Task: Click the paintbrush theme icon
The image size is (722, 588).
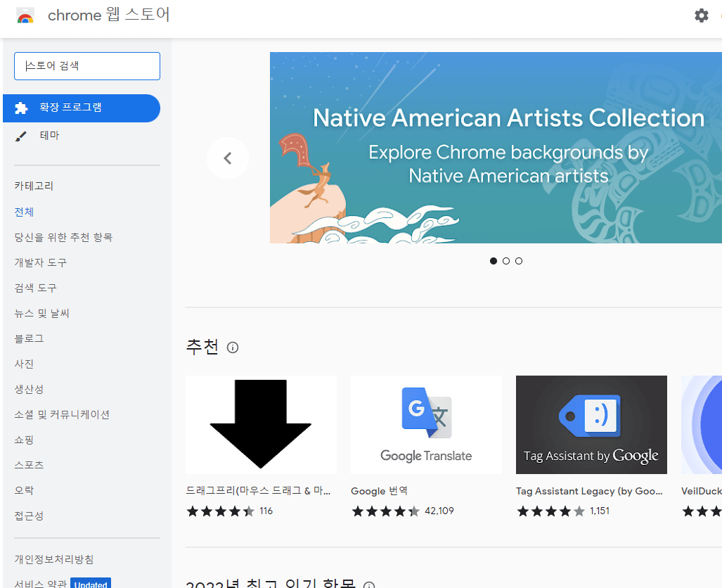Action: coord(21,136)
